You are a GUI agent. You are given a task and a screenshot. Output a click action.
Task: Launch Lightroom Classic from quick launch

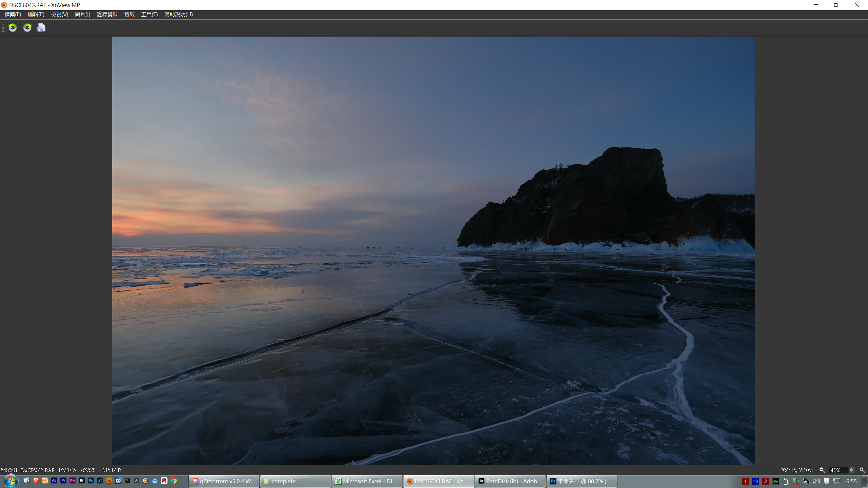100,481
